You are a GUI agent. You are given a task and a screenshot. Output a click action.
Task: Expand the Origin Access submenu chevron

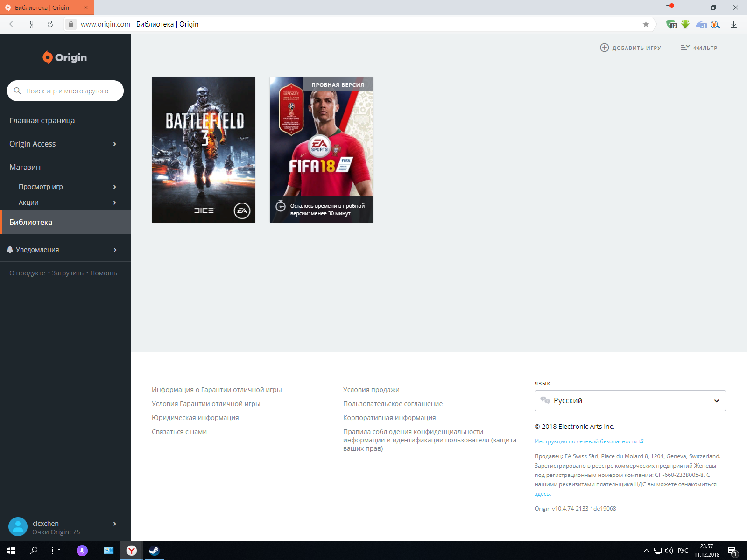115,144
